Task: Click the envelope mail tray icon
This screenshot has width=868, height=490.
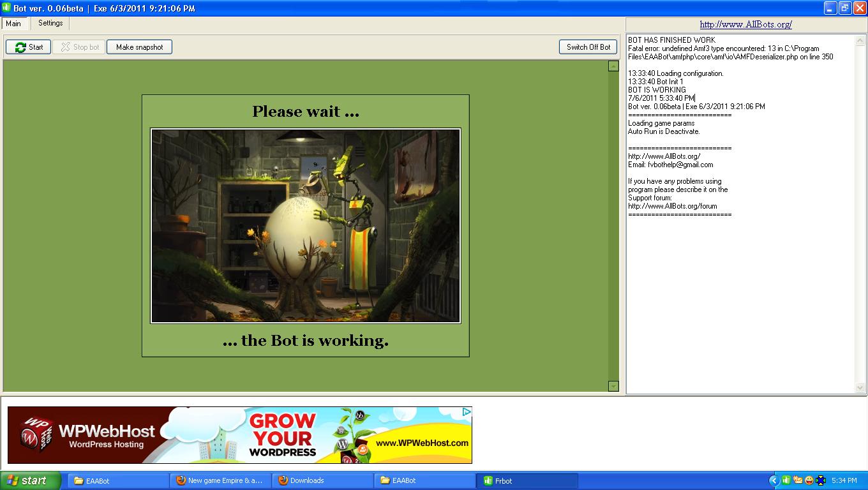Action: tap(798, 480)
